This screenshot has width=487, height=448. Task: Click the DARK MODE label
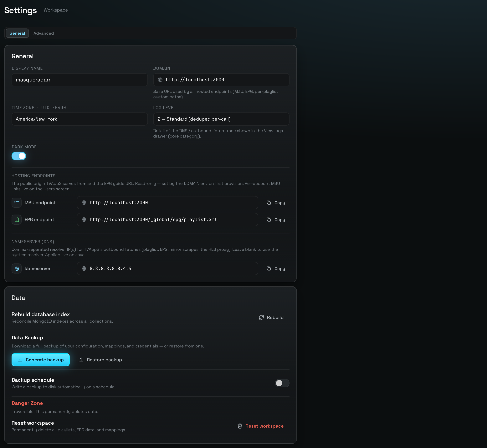click(24, 147)
